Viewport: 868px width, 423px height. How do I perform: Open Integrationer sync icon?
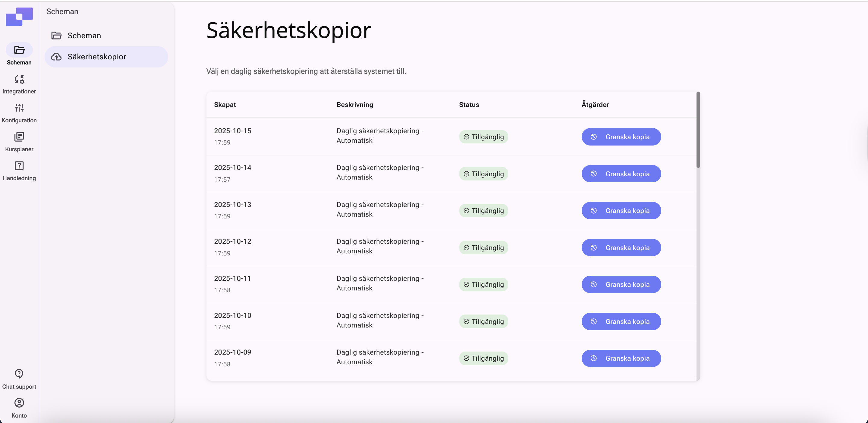19,80
